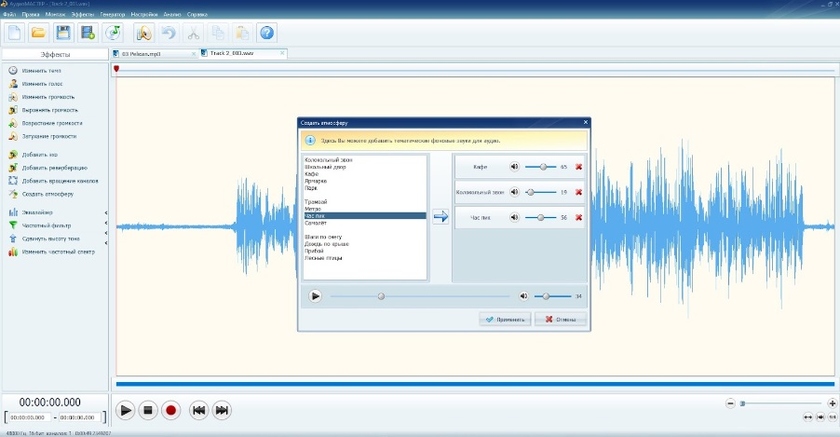This screenshot has height=437, width=840.
Task: Click the Применить button
Action: point(505,320)
